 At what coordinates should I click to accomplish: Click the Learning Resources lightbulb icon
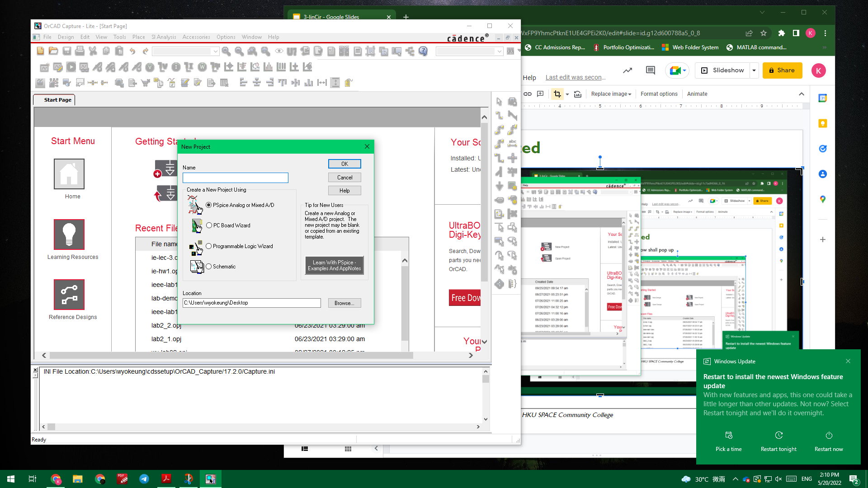(69, 234)
